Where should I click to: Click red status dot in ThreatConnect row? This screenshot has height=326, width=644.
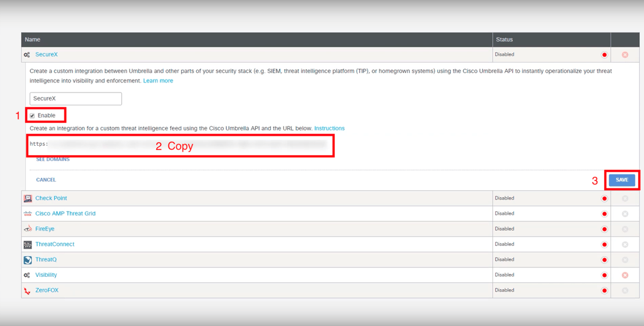coord(604,244)
